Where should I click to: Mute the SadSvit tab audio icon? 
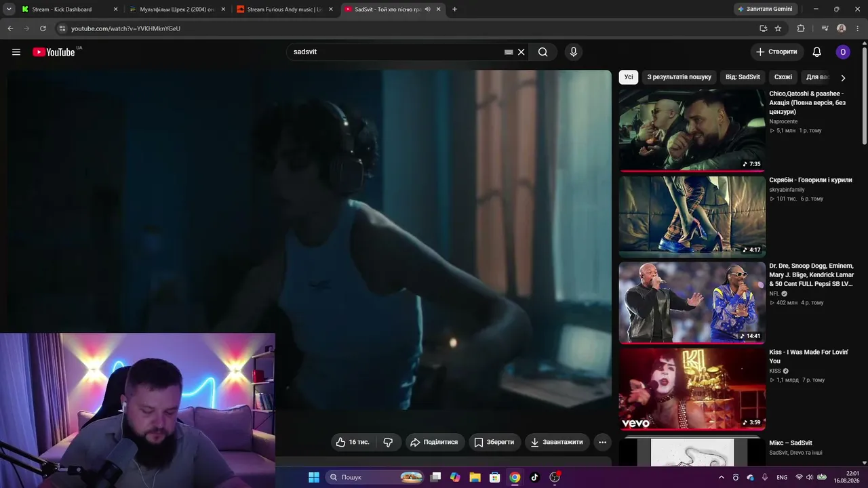(427, 9)
